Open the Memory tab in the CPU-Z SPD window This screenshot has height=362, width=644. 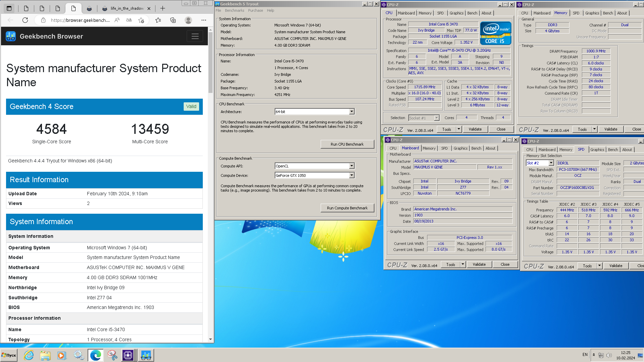click(565, 150)
